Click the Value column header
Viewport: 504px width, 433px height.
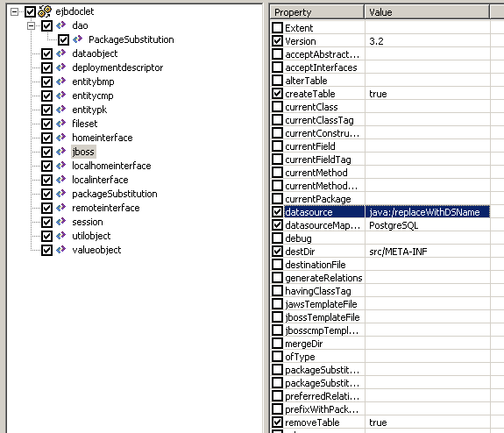pyautogui.click(x=428, y=12)
